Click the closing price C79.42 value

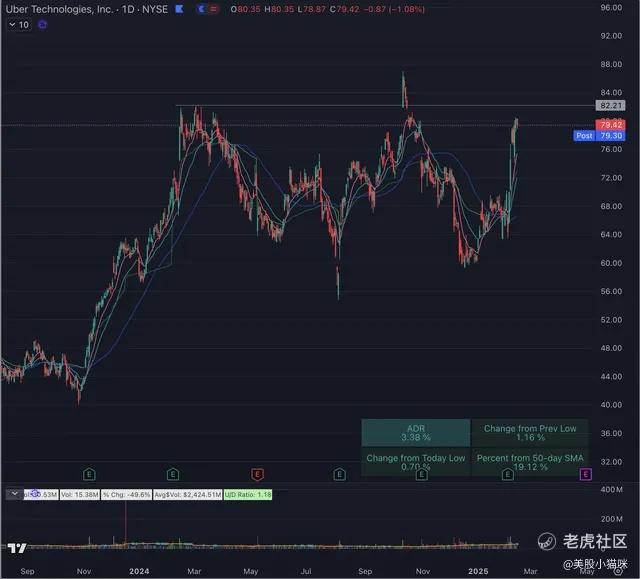344,9
